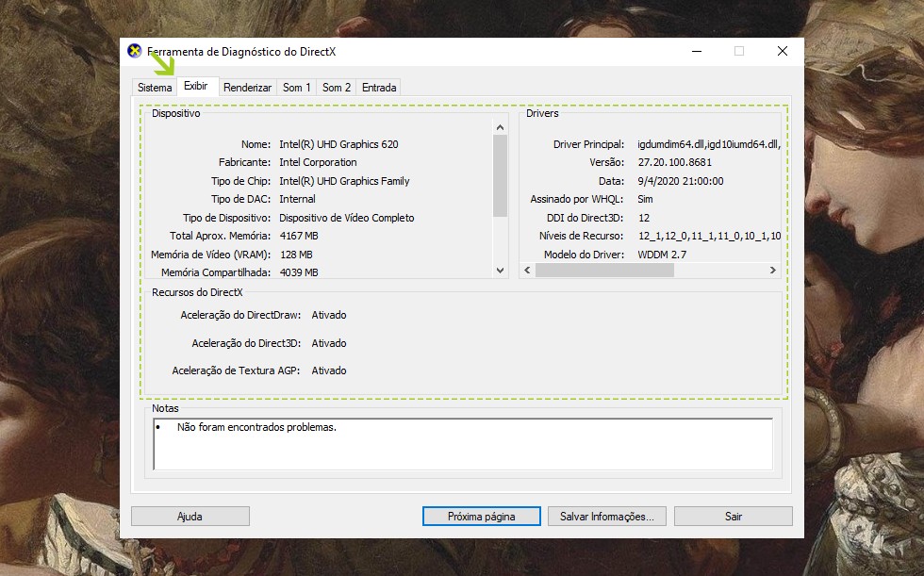Go to the Entrada tab
Screen dimensions: 924x576
(x=379, y=88)
